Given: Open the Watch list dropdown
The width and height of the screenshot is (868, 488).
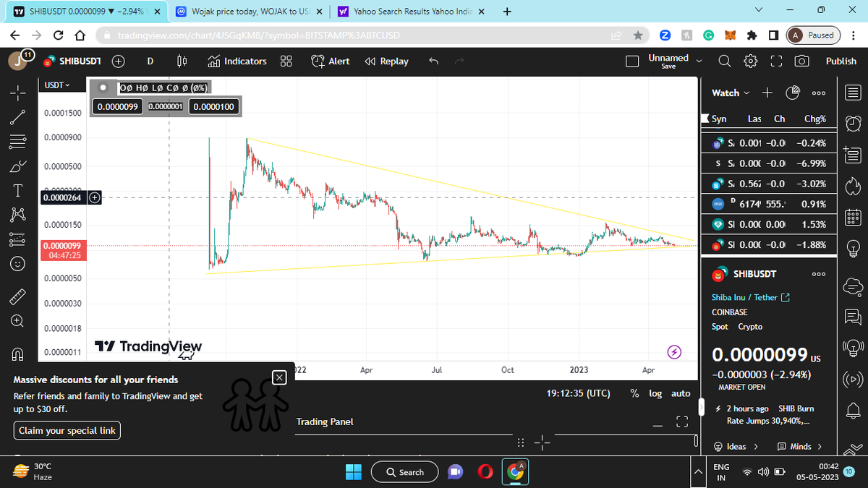Looking at the screenshot, I should pyautogui.click(x=731, y=93).
